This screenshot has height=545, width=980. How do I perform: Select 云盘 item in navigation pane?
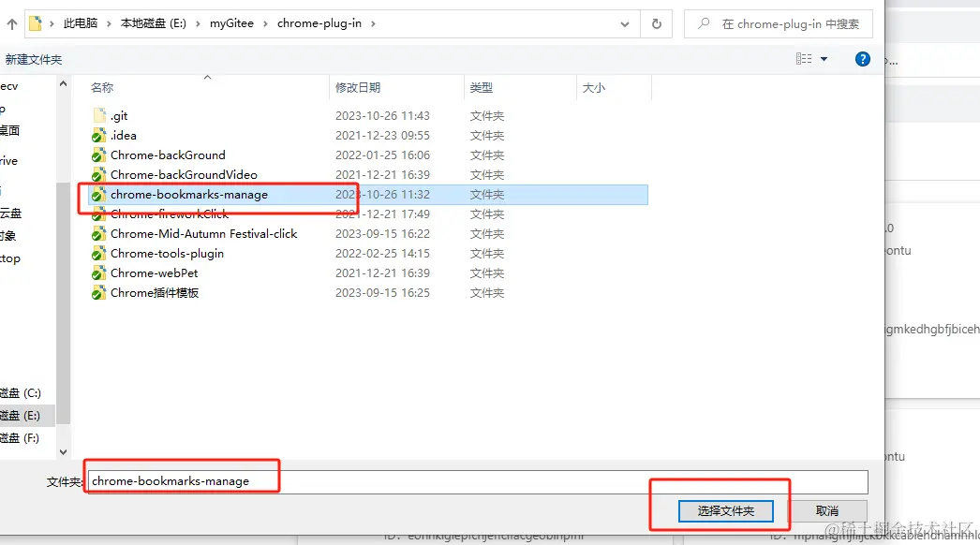[x=10, y=214]
